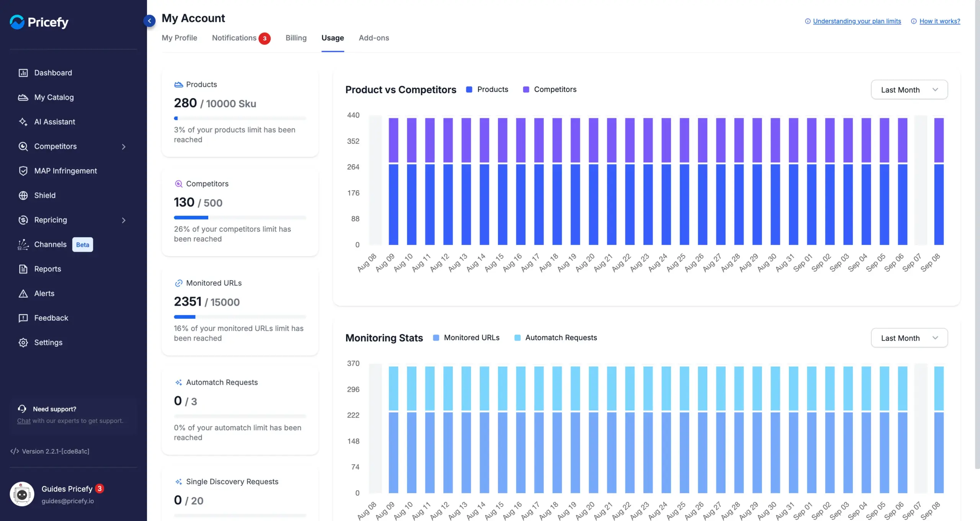Click the Channels icon in sidebar
Image resolution: width=980 pixels, height=521 pixels.
pyautogui.click(x=23, y=244)
